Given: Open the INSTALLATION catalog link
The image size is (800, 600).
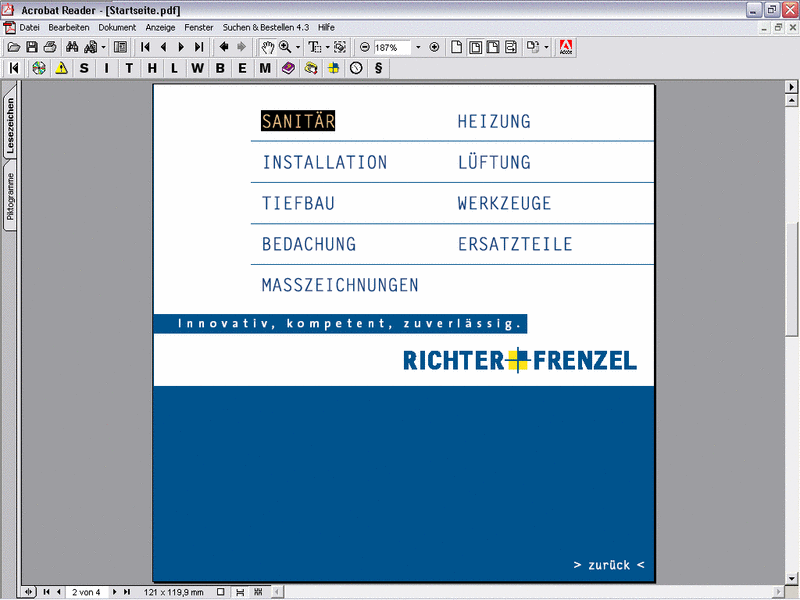Looking at the screenshot, I should coord(325,162).
